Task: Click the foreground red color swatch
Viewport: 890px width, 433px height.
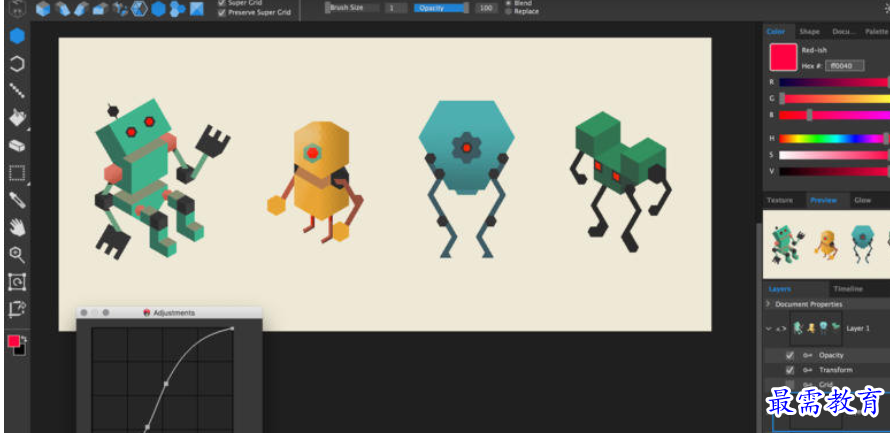Action: [x=14, y=341]
